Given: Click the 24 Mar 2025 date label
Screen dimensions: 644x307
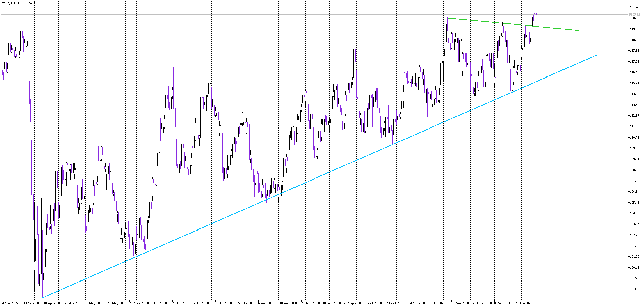Looking at the screenshot, I should (x=9, y=303).
